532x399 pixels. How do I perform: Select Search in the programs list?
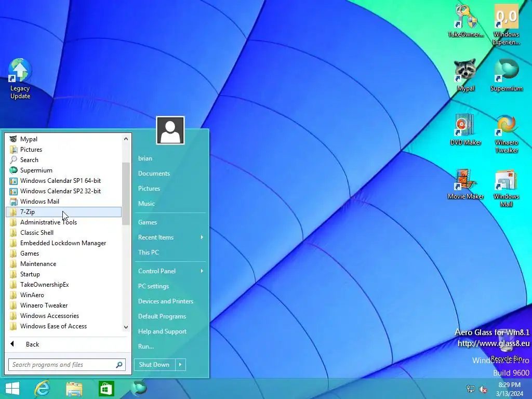(x=64, y=160)
